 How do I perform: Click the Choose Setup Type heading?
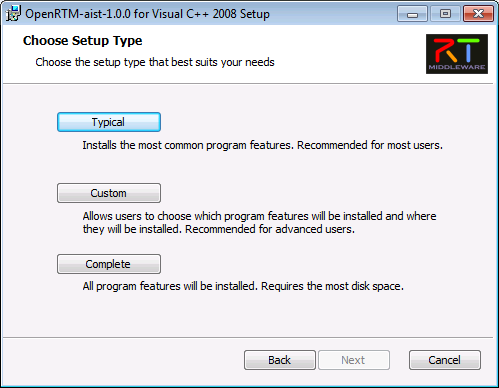[83, 41]
